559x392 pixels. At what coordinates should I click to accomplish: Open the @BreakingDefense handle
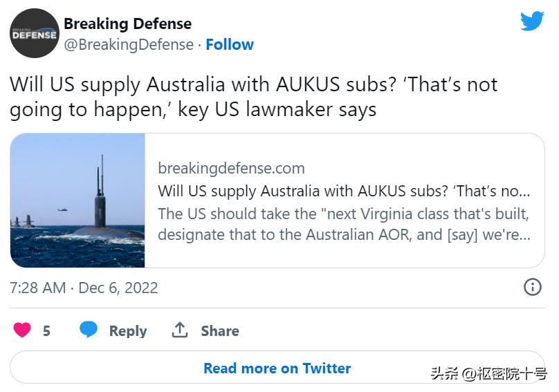point(129,44)
